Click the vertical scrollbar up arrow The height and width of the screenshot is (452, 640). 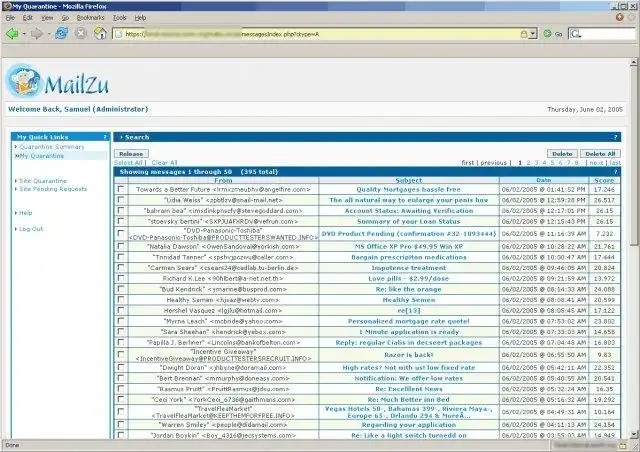coord(633,62)
